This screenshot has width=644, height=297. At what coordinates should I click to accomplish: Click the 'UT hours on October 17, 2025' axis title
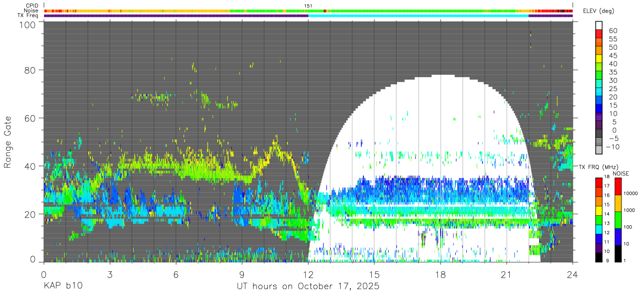point(307,287)
